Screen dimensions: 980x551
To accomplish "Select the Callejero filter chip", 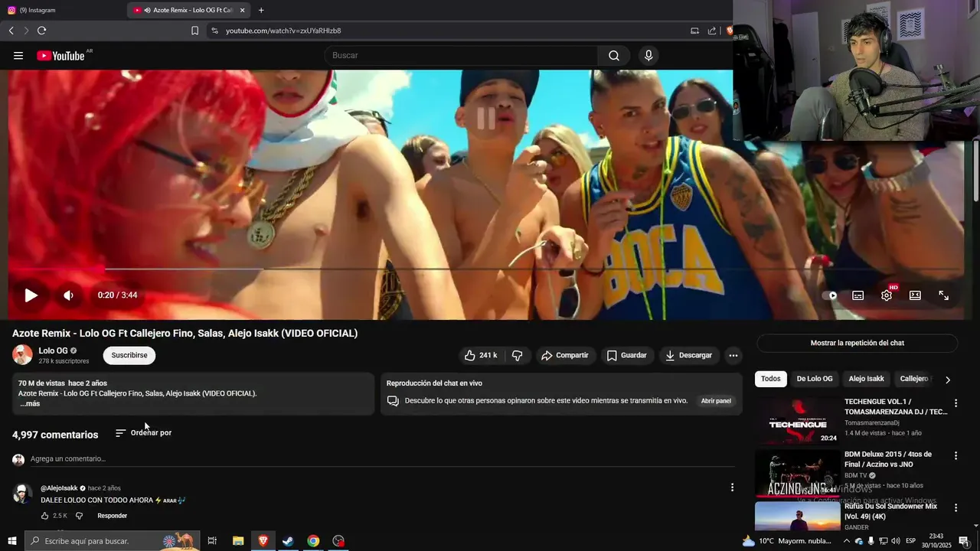I will tap(914, 379).
